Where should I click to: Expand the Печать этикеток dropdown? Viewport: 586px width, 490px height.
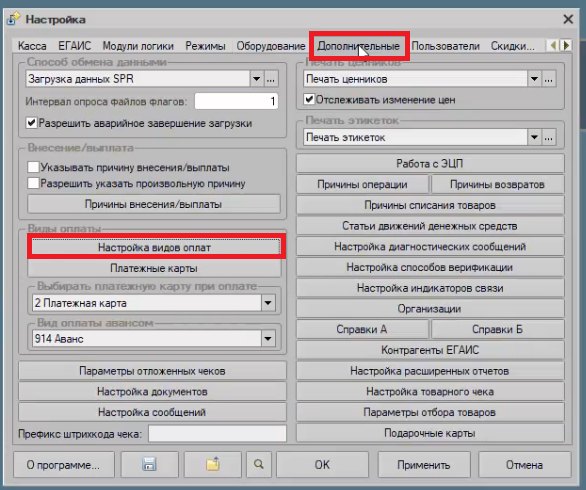click(534, 138)
